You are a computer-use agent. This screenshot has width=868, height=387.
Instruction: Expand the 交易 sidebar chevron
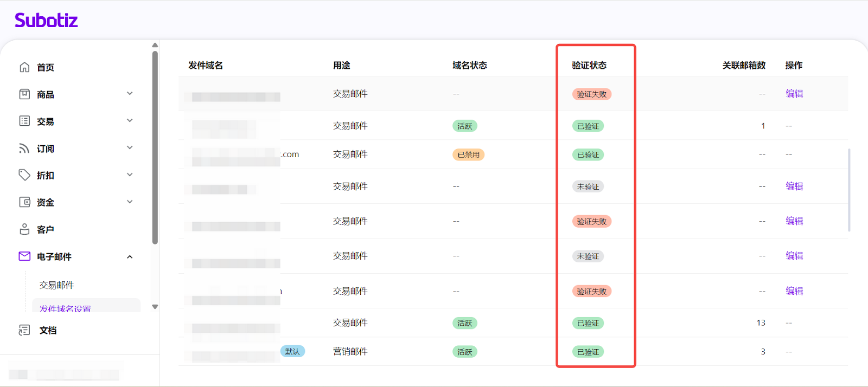pyautogui.click(x=130, y=121)
